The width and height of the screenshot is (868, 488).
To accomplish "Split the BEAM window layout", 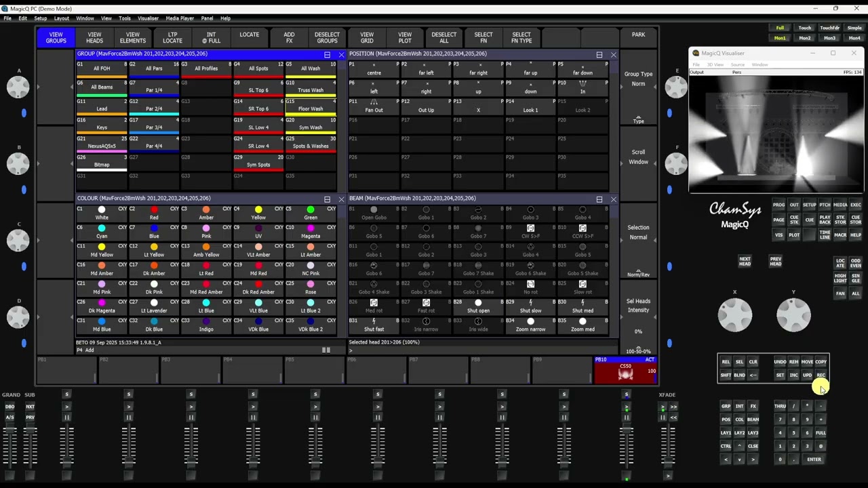I will tap(599, 199).
